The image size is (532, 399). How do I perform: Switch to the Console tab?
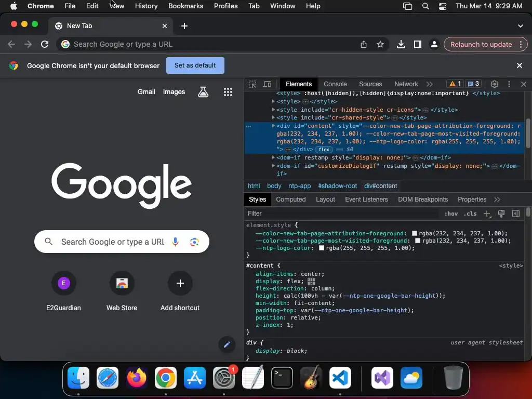coord(335,84)
